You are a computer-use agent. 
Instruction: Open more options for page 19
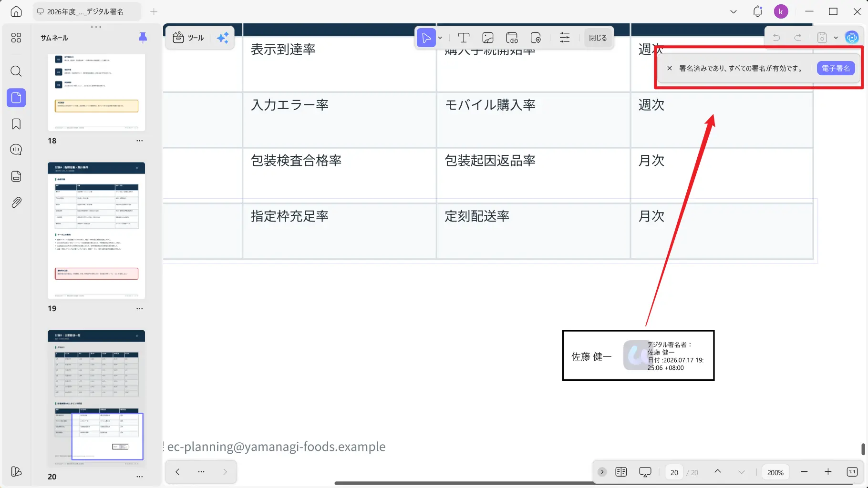(x=139, y=308)
